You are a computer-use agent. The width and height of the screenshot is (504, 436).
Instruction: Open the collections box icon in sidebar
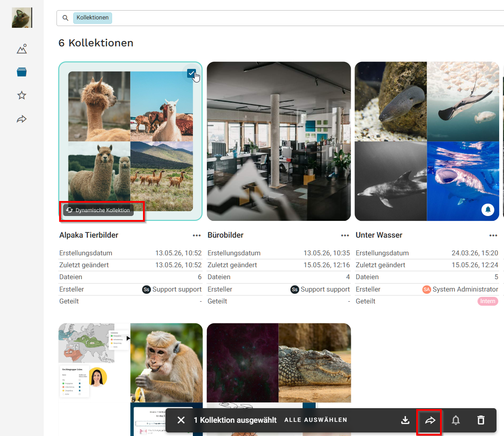tap(22, 72)
